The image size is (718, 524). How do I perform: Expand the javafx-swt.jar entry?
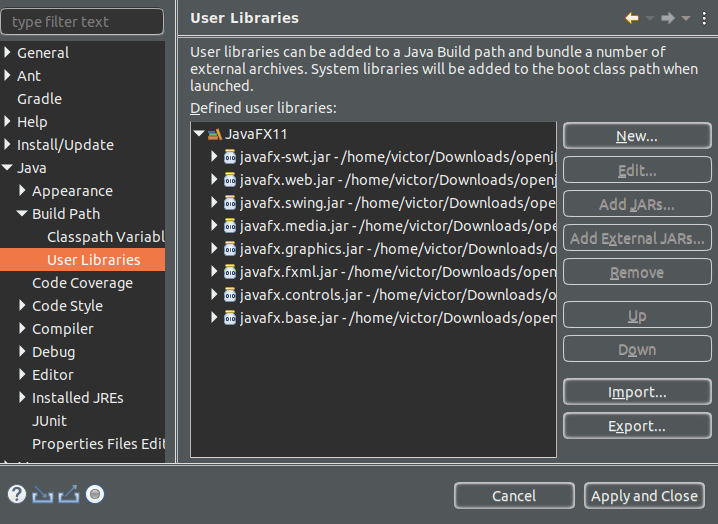(214, 157)
